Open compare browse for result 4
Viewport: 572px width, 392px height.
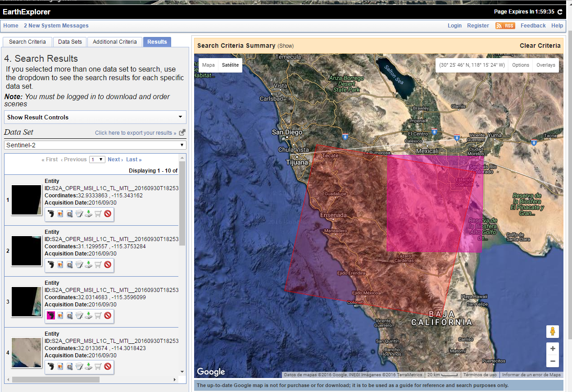tap(70, 367)
